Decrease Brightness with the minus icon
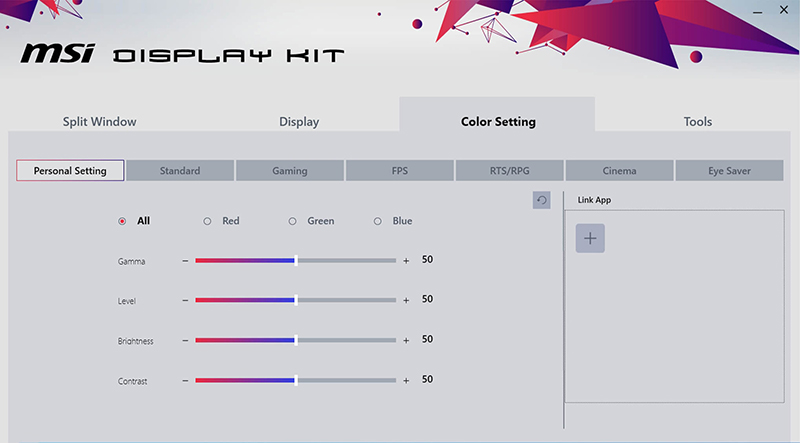Viewport: 800px width, 443px height. point(185,340)
